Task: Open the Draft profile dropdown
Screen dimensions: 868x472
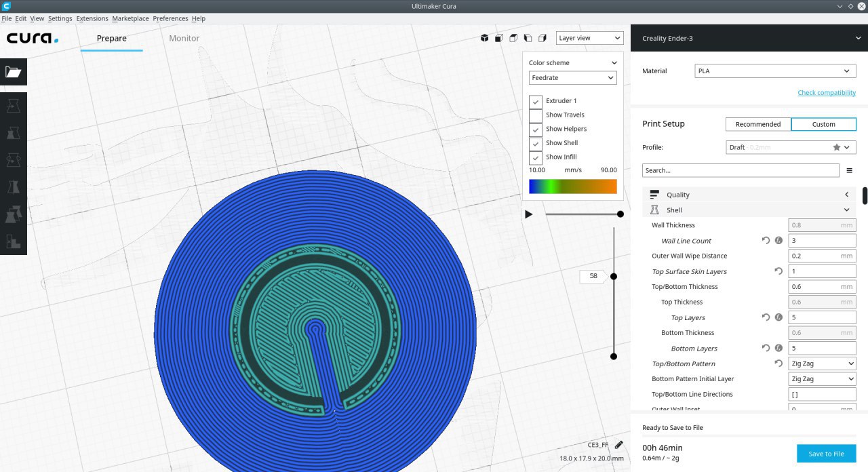Action: [x=790, y=147]
